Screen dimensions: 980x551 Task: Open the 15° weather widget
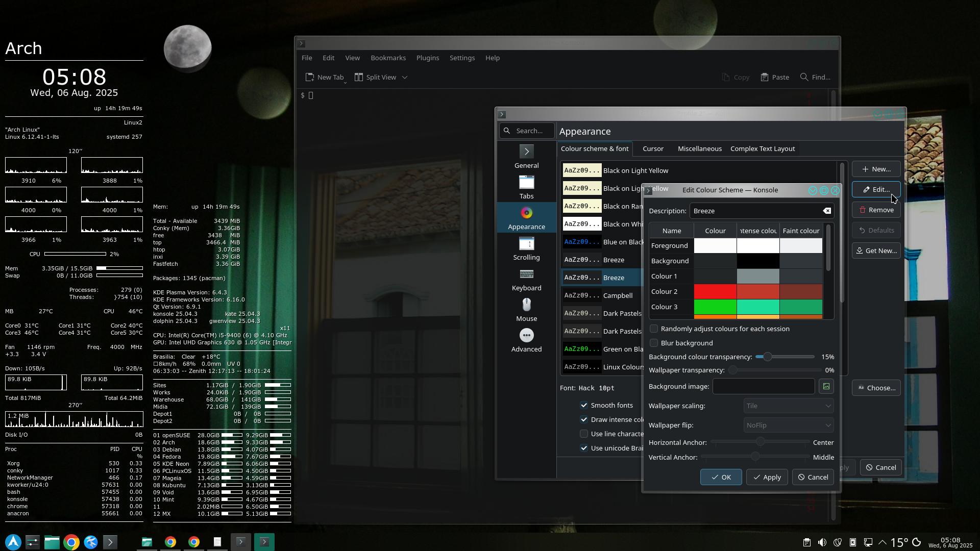(906, 542)
